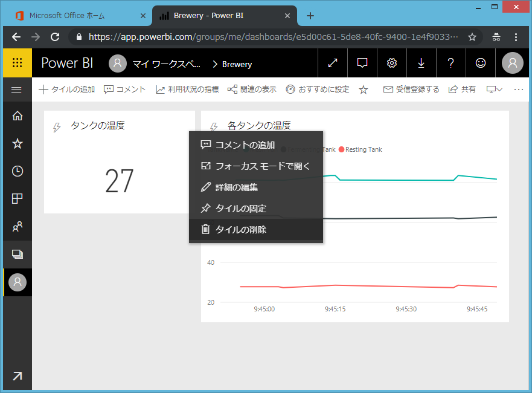Viewport: 532px width, 393px height.
Task: Open the user profile avatar in header
Action: pos(512,63)
